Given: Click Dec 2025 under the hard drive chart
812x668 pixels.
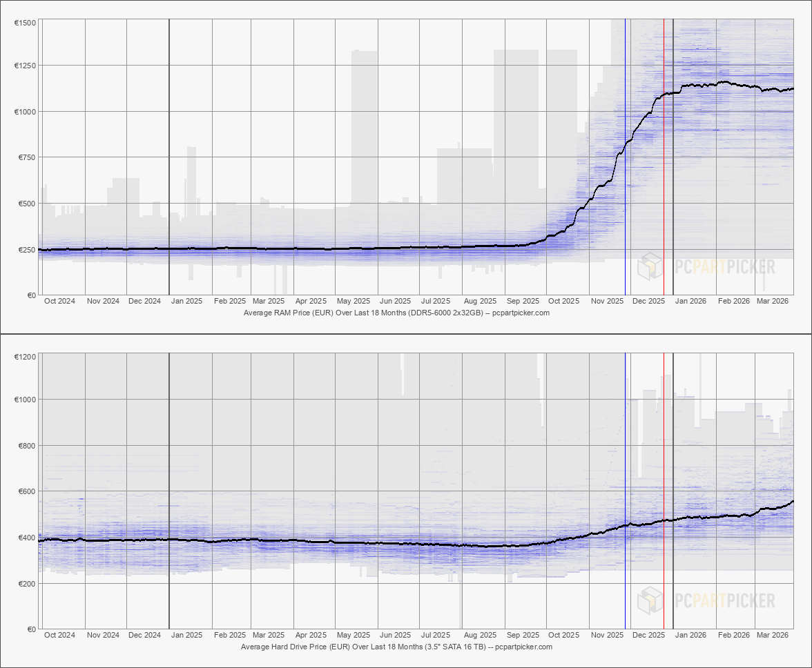Looking at the screenshot, I should point(648,635).
